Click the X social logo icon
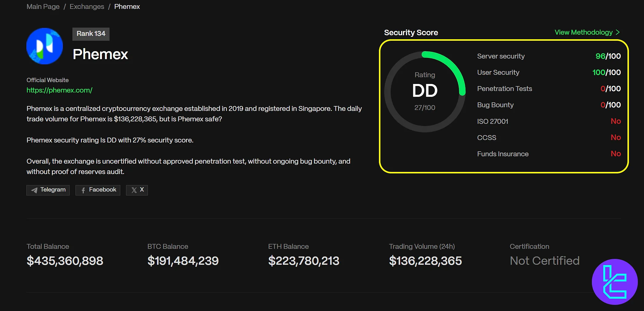Image resolution: width=644 pixels, height=311 pixels. click(134, 190)
